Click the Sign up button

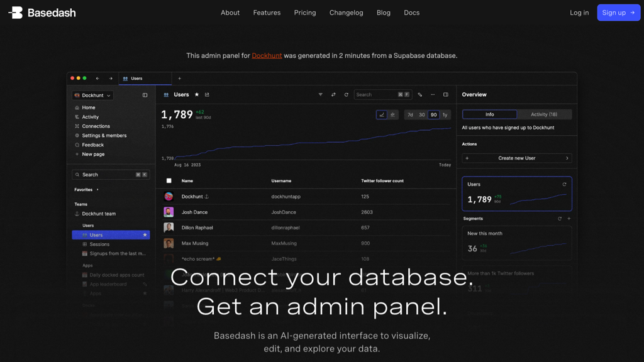618,13
